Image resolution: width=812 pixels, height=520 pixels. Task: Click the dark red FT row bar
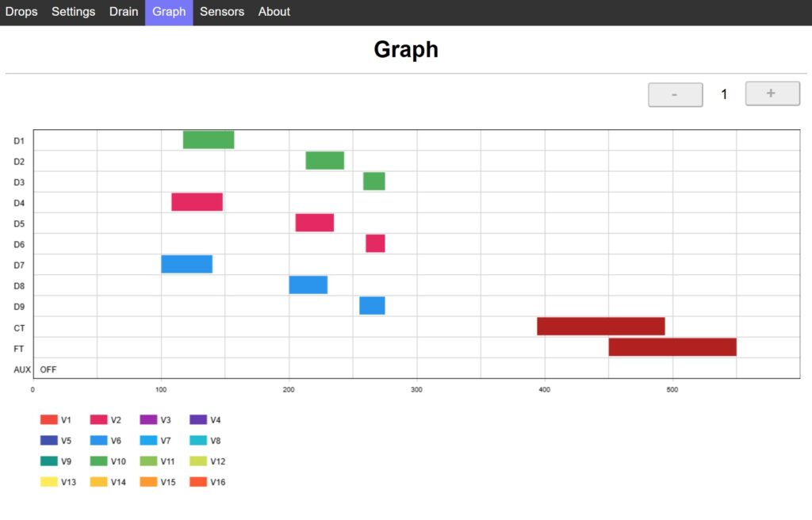pos(672,347)
